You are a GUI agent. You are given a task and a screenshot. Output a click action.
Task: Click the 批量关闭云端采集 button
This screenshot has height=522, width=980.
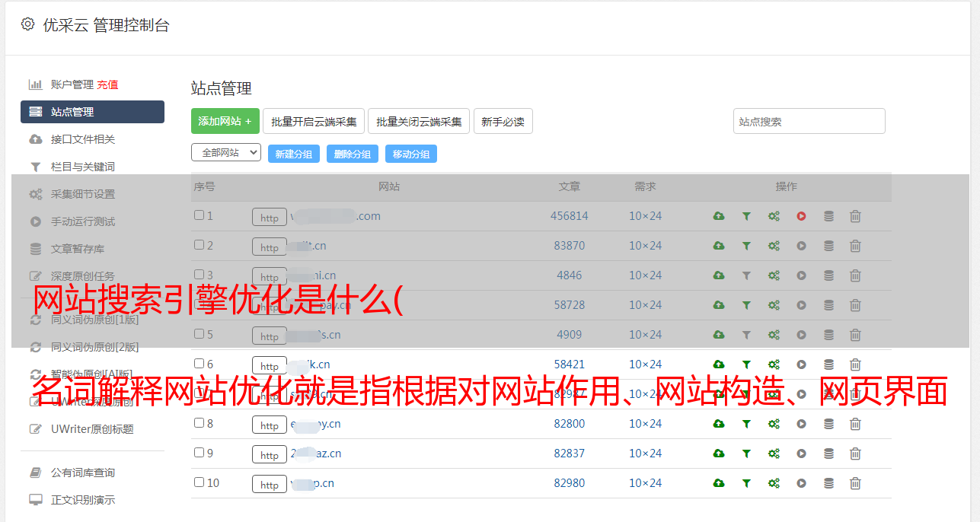click(x=419, y=121)
